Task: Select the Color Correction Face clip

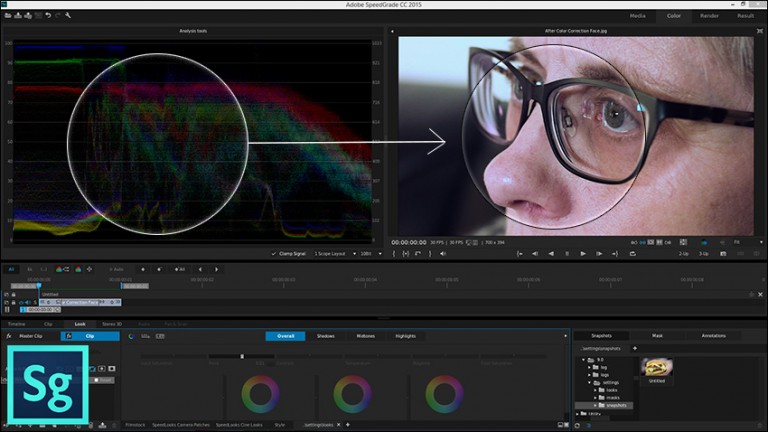Action: point(80,302)
